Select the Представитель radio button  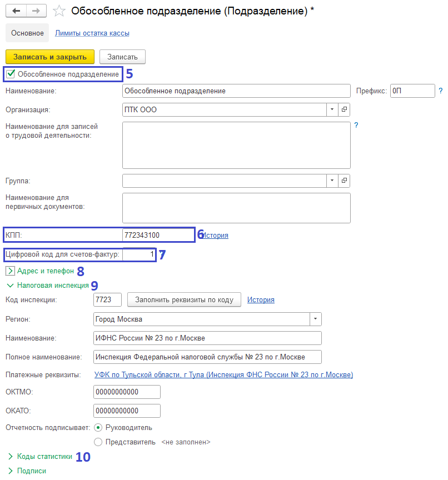tap(98, 442)
